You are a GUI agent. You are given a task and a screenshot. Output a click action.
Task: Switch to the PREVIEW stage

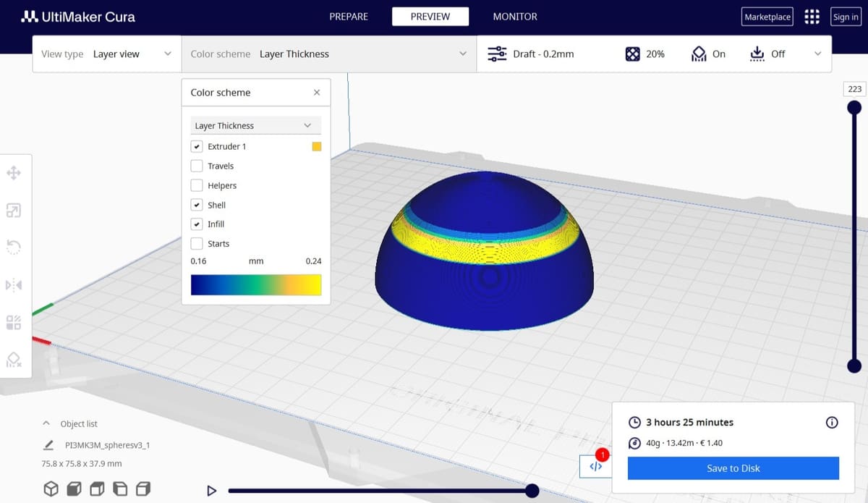pos(430,17)
